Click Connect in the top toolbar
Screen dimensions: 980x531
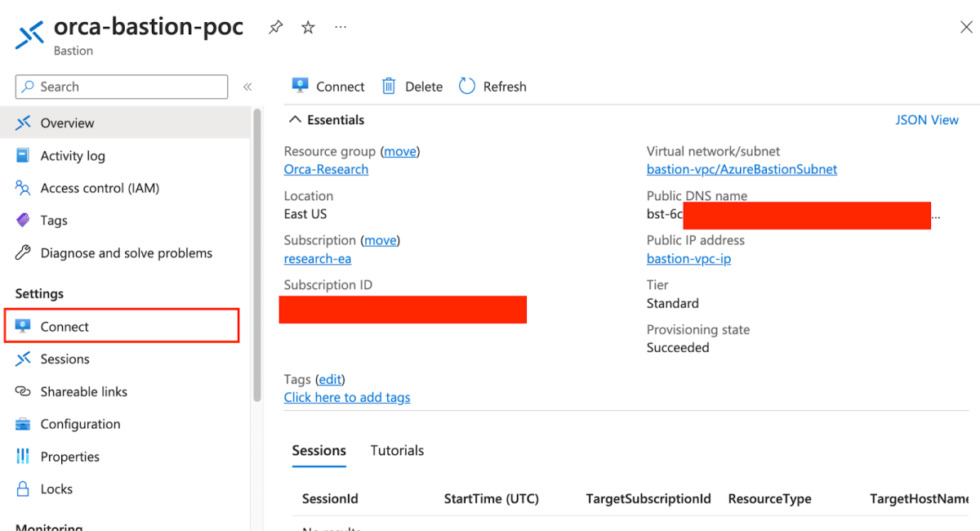click(328, 86)
